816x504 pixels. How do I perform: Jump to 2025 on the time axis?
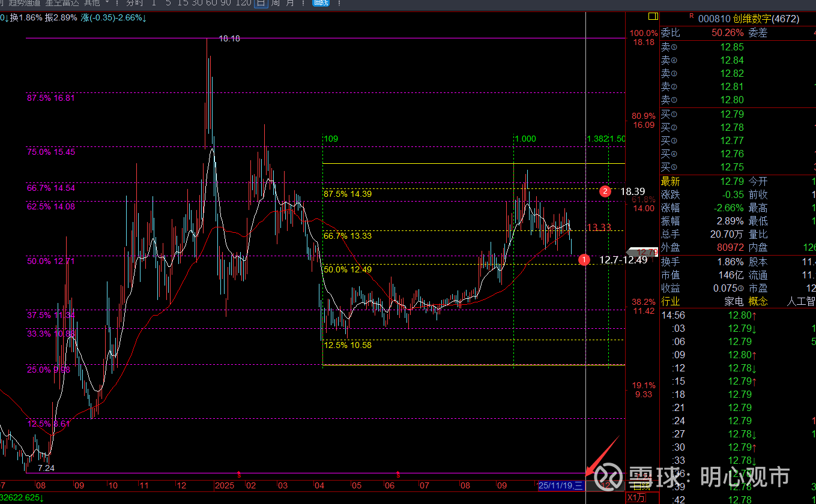click(225, 485)
